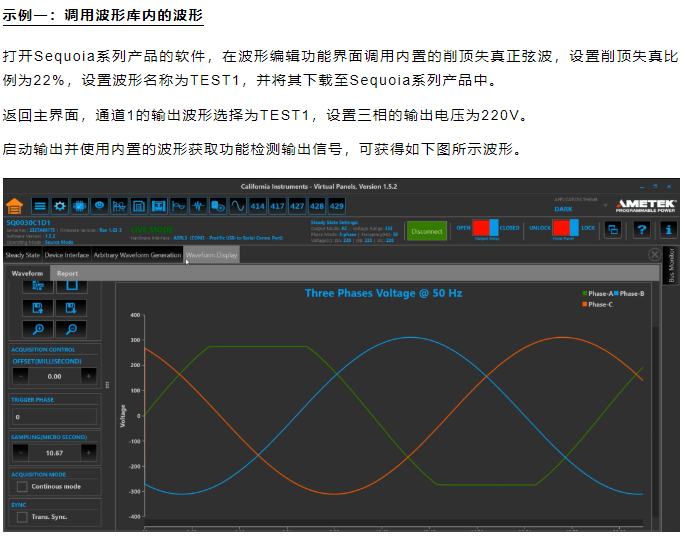Switch to the Report tab
685x540 pixels.
(67, 273)
